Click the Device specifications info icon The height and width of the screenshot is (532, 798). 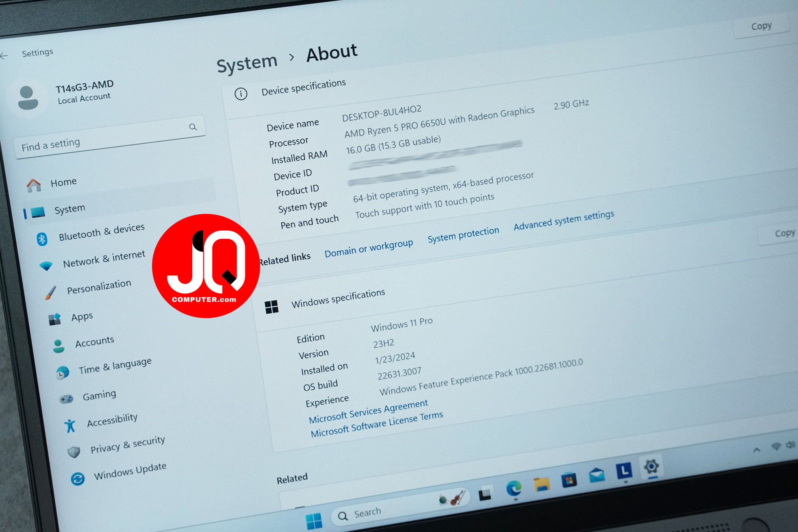241,94
